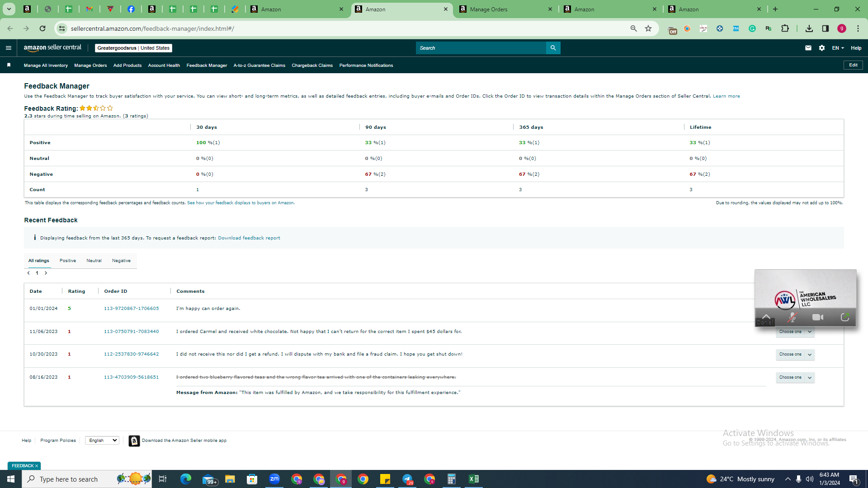Open the buyer messages envelope icon

[x=808, y=48]
